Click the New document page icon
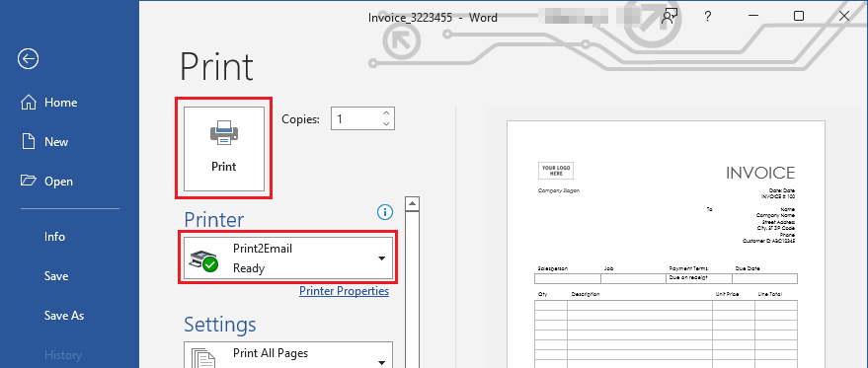 [28, 142]
